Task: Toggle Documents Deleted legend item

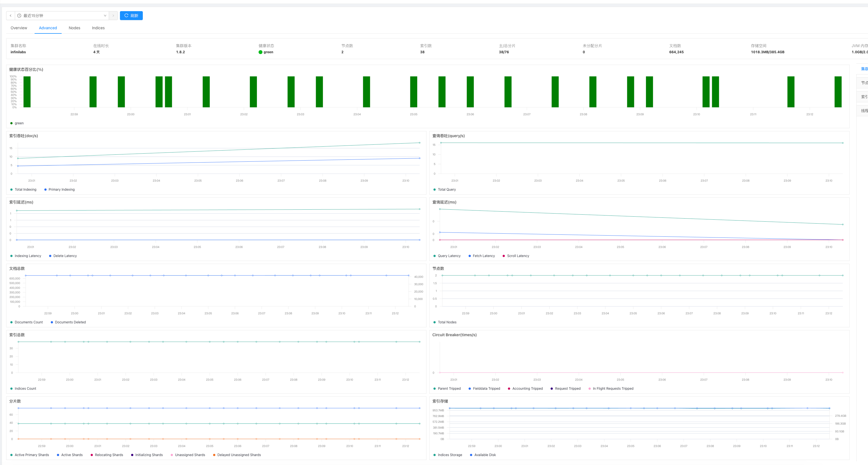Action: [70, 322]
